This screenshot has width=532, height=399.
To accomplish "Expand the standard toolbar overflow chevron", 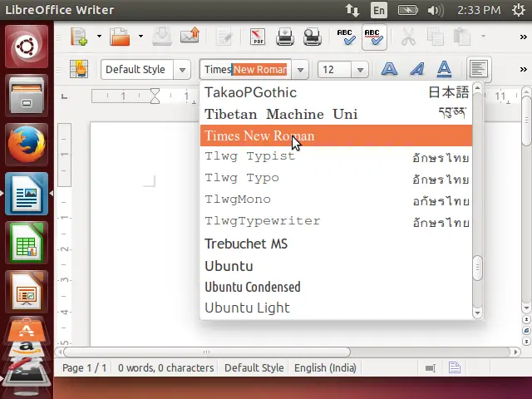I will click(x=524, y=37).
